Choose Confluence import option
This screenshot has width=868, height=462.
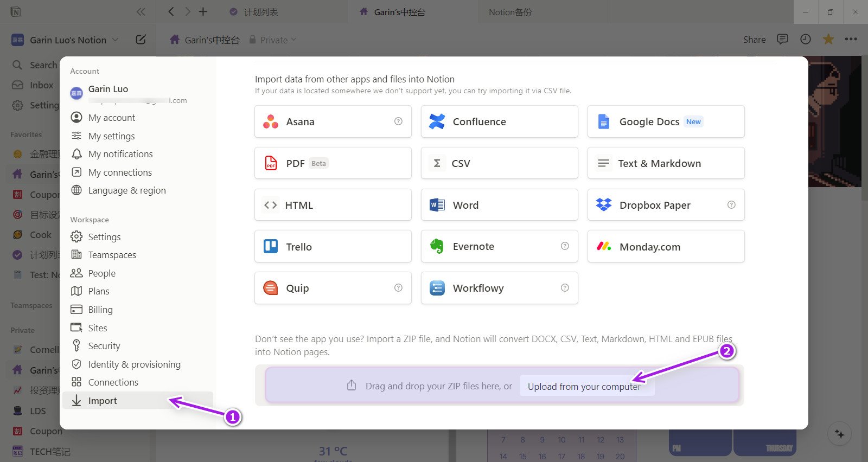coord(499,121)
